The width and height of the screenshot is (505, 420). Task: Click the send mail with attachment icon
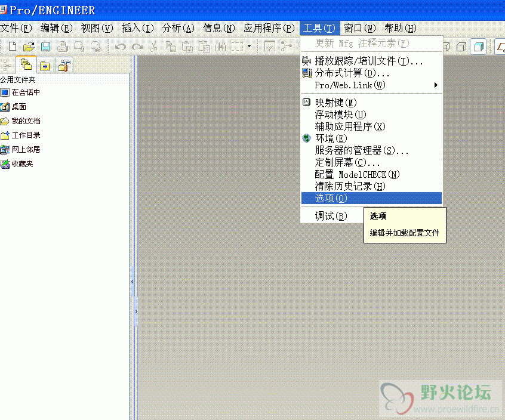click(x=79, y=47)
